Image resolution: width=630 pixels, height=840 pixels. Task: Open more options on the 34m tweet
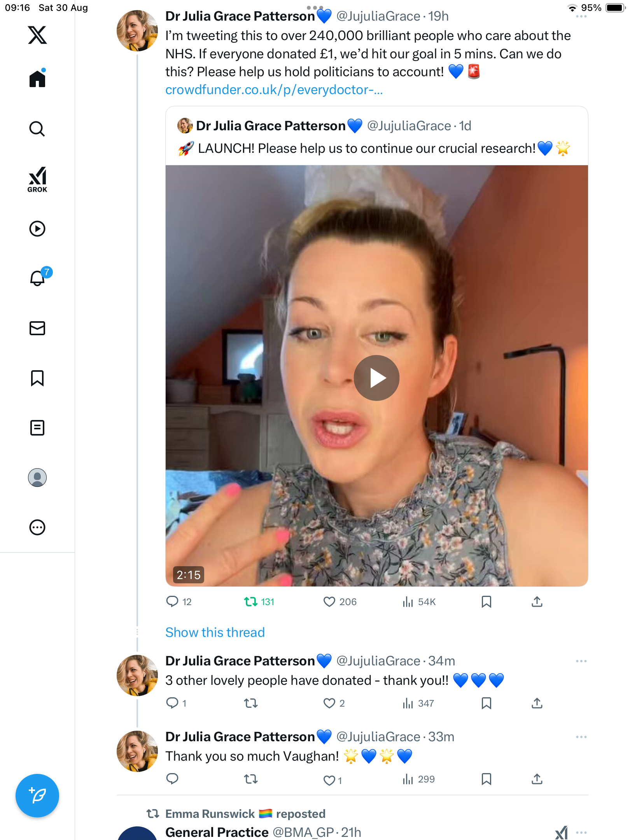coord(581,661)
